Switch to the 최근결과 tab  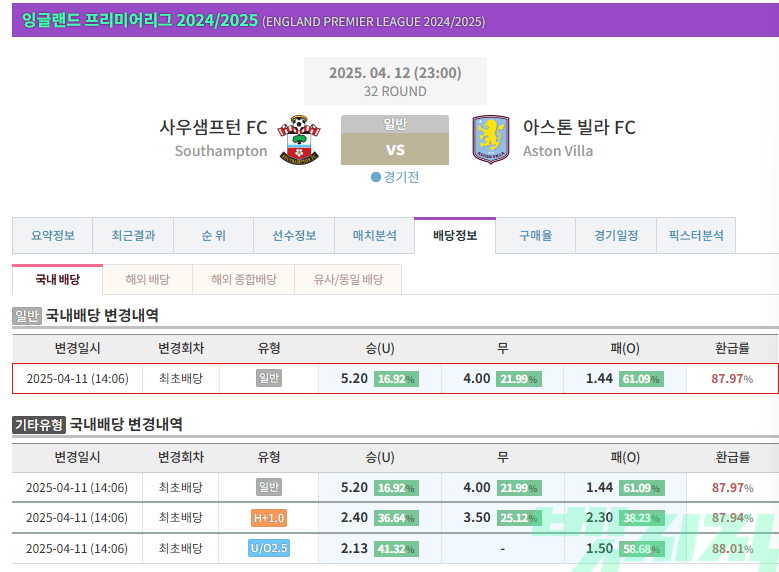click(133, 236)
